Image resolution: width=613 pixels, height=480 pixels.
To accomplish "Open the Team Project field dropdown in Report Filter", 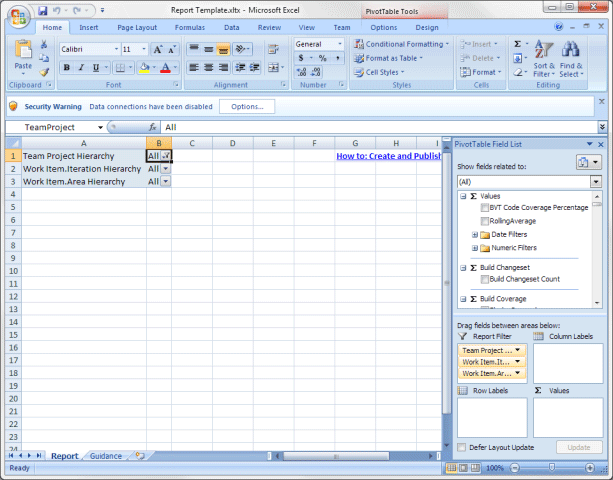I will 518,350.
